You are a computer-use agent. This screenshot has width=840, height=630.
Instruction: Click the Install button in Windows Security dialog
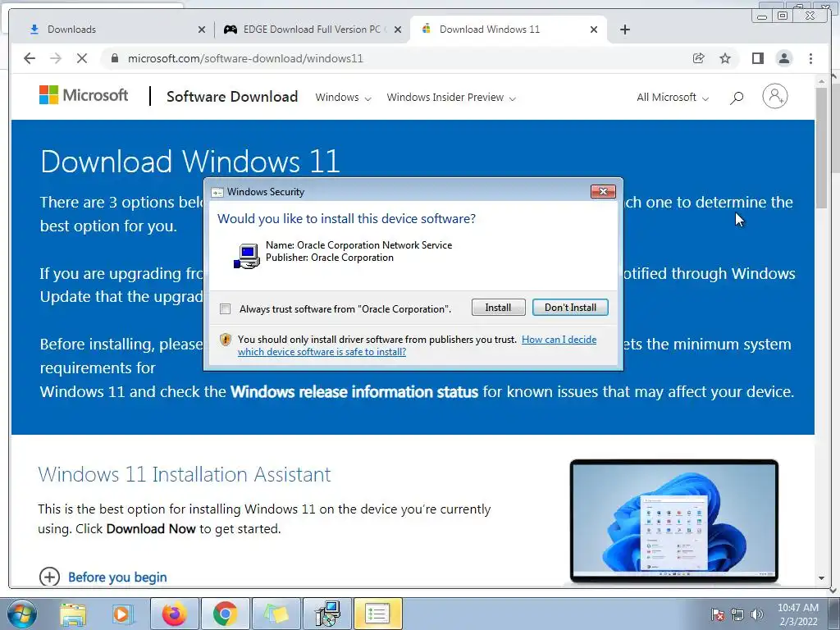pos(498,308)
